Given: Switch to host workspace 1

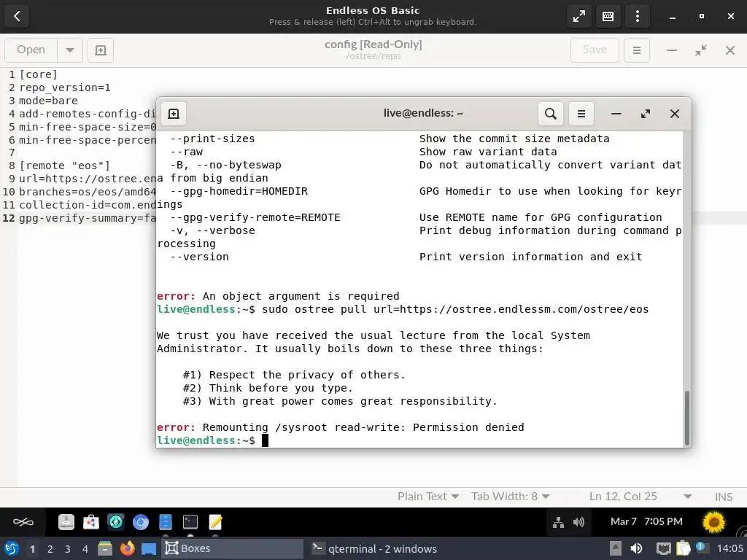Looking at the screenshot, I should click(32, 549).
